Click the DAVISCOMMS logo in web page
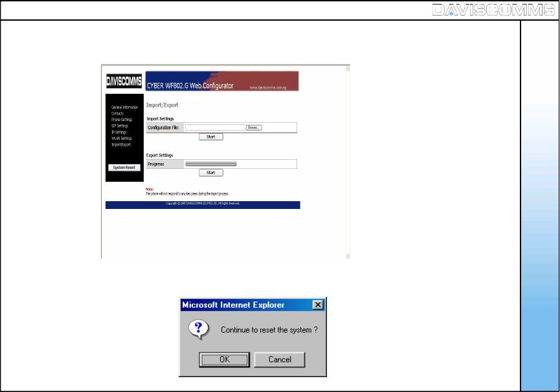 [124, 81]
